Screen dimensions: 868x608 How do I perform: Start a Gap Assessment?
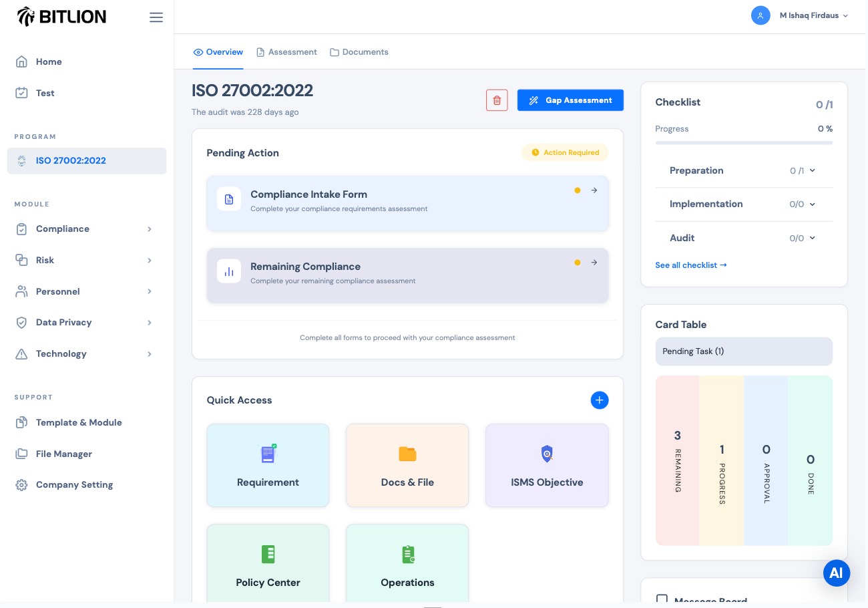(570, 100)
